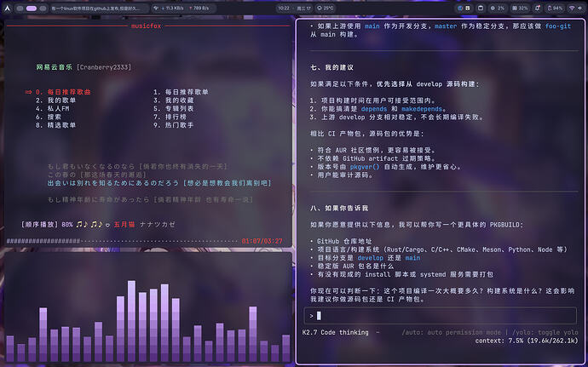The height and width of the screenshot is (367, 588).
Task: Select 每日推荐歌单 in musicfox menu
Action: coord(181,92)
